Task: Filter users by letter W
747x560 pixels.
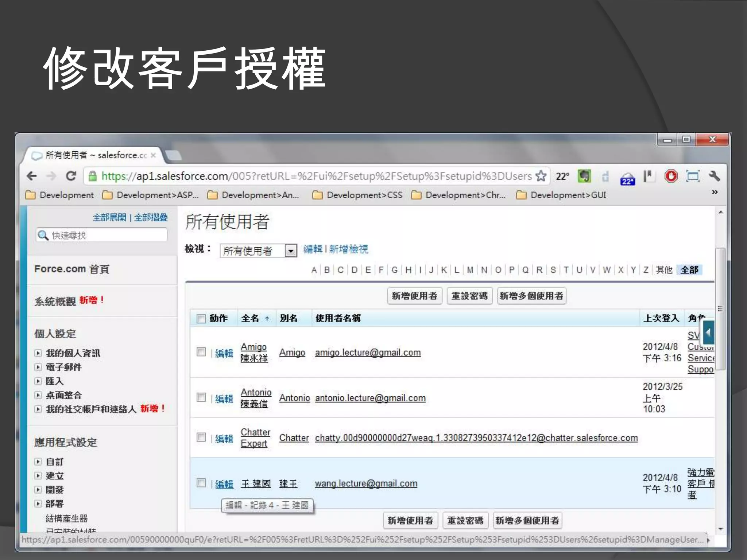Action: point(607,270)
